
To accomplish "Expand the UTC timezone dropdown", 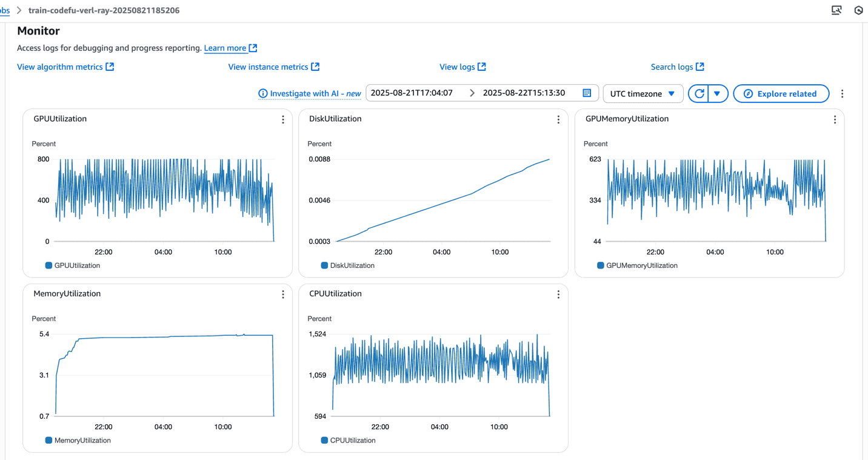I will tap(643, 94).
